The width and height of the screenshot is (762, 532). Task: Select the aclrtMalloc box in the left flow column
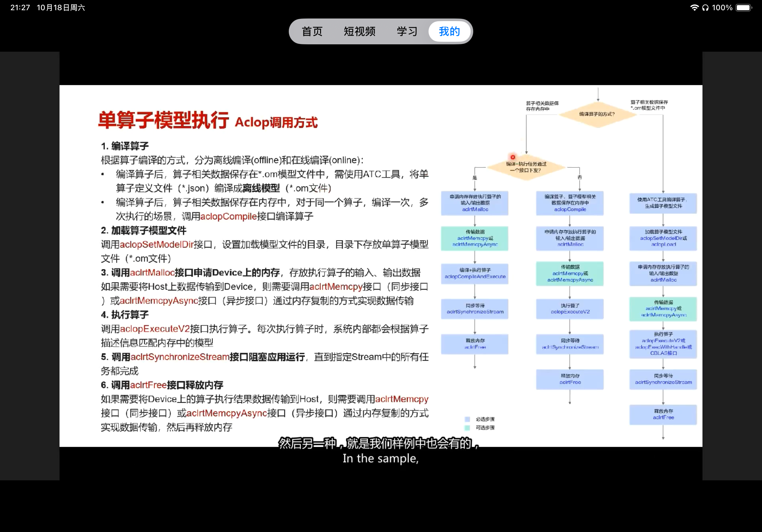474,203
